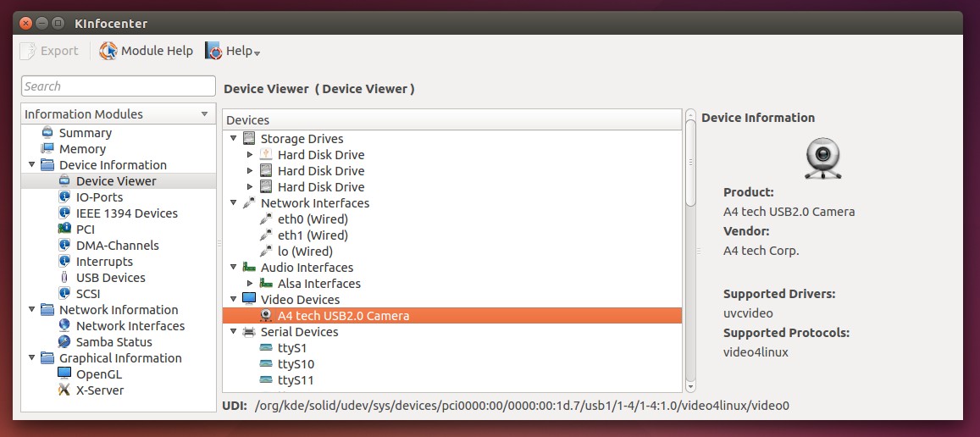
Task: Click the Summary module icon
Action: point(47,133)
